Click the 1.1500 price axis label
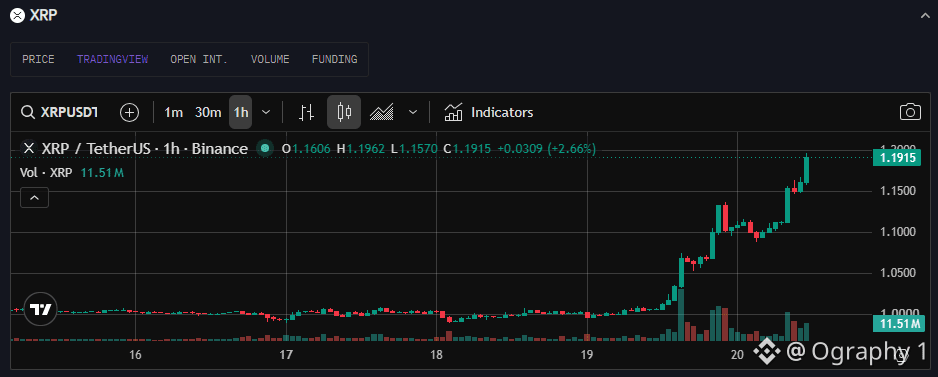The width and height of the screenshot is (938, 377). click(899, 191)
